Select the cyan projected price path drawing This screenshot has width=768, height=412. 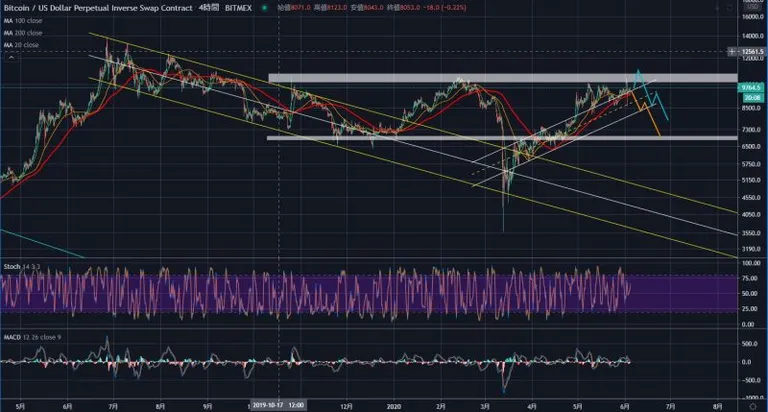pyautogui.click(x=651, y=95)
